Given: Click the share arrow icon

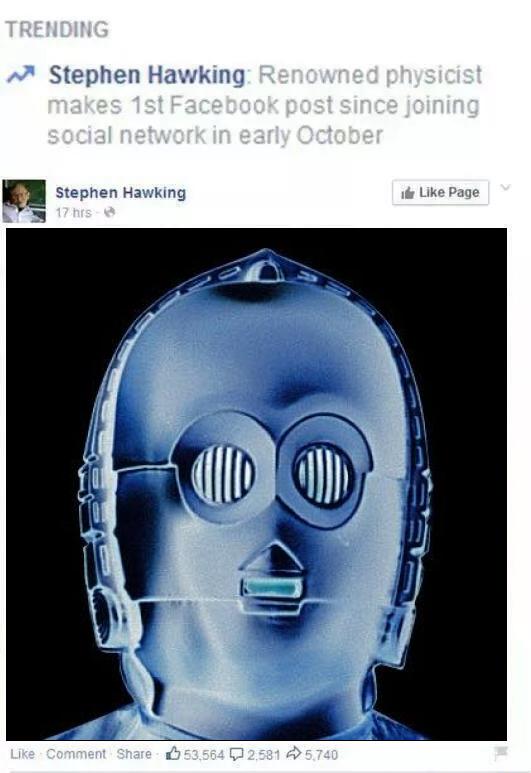Looking at the screenshot, I should click(x=294, y=754).
